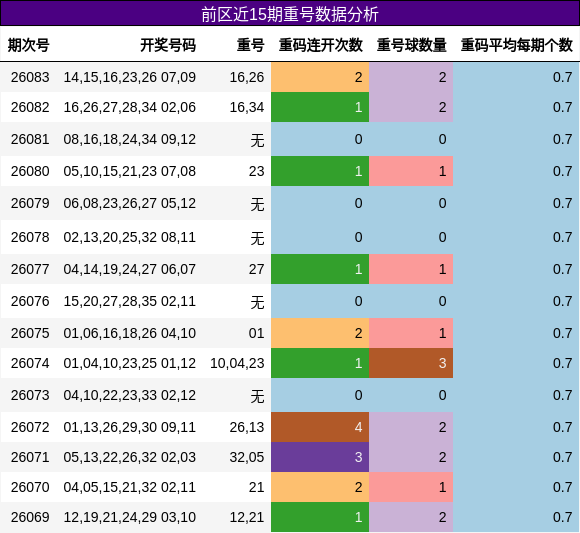Screen dimensions: 580x533
Task: Click purple cell 3 in row 26071
Action: 320,457
